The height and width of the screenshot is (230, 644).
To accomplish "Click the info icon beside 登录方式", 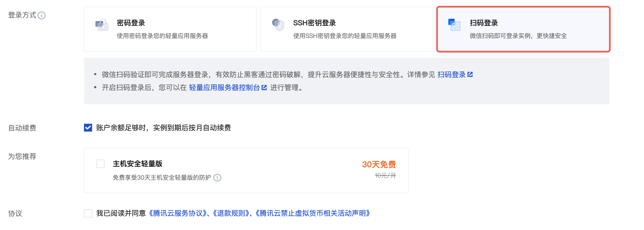I will coord(42,15).
